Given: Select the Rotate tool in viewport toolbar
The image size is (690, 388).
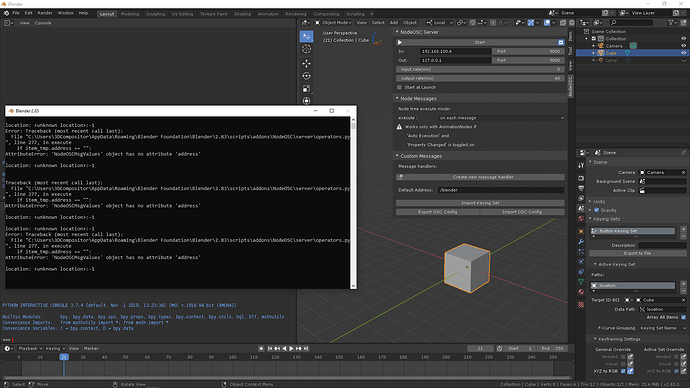Looking at the screenshot, I should click(x=307, y=76).
